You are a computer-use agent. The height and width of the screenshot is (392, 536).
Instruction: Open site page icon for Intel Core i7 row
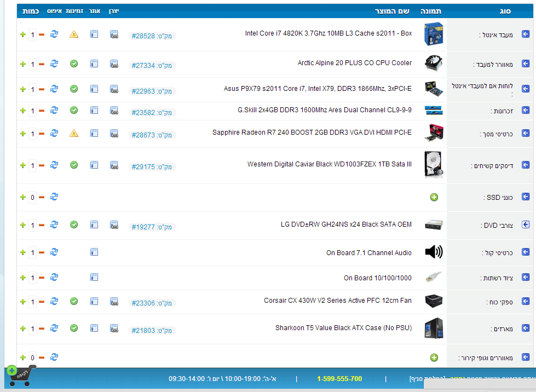click(x=94, y=34)
